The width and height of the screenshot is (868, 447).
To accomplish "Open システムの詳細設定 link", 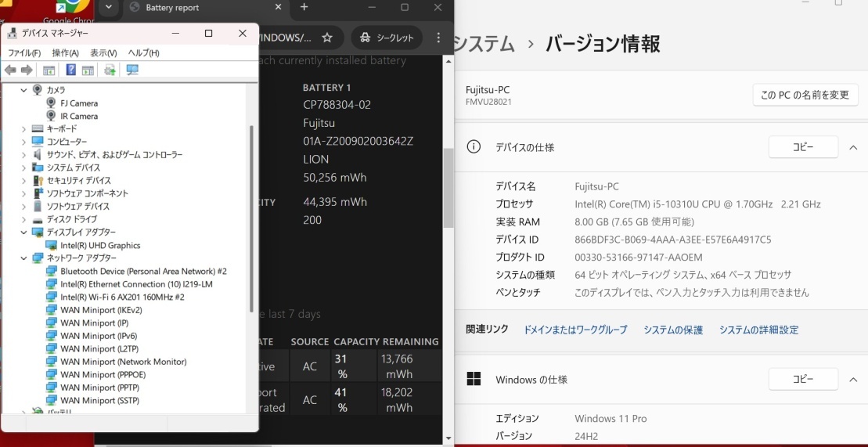I will tap(759, 330).
